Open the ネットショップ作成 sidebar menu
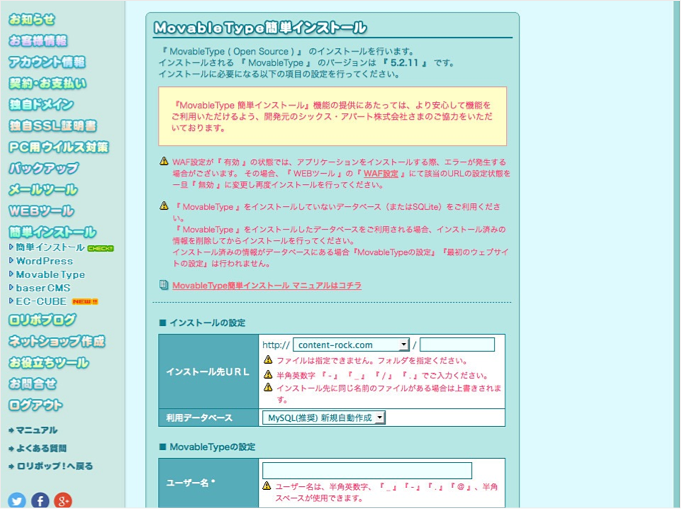The width and height of the screenshot is (681, 509). [x=56, y=341]
